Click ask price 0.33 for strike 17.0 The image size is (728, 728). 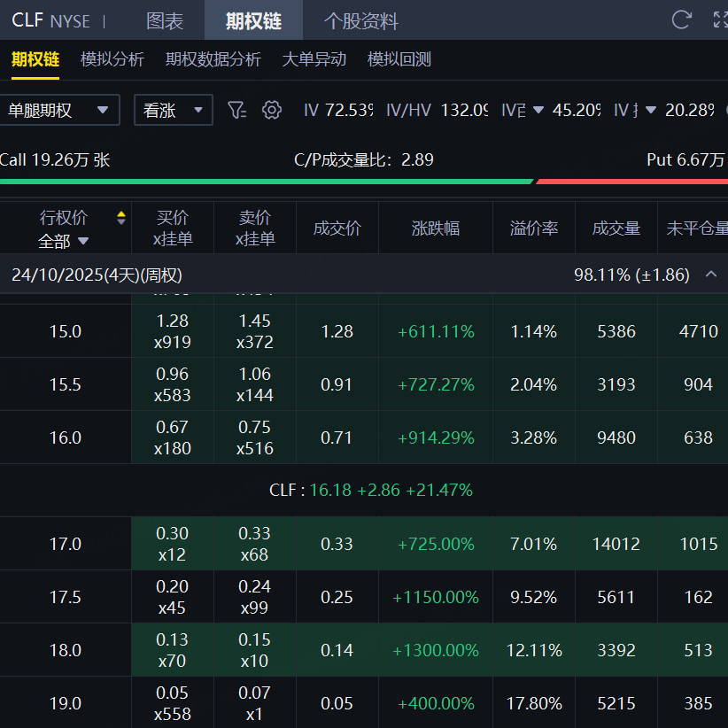(255, 534)
